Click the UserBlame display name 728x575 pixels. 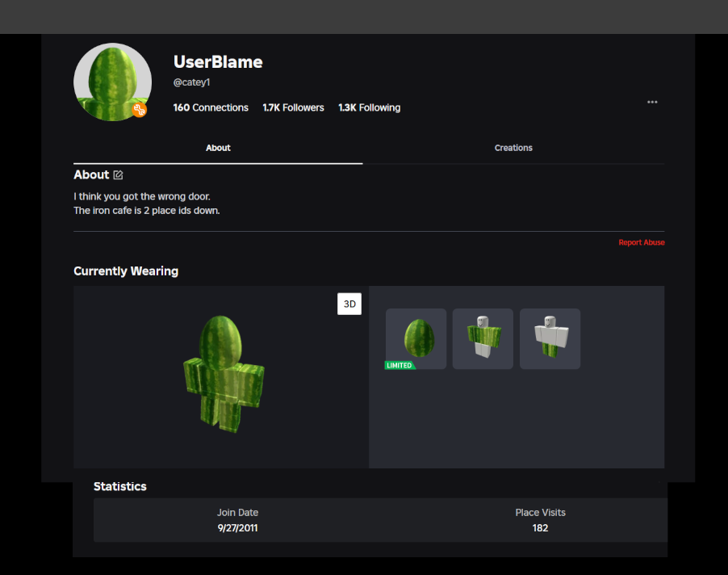pos(218,61)
